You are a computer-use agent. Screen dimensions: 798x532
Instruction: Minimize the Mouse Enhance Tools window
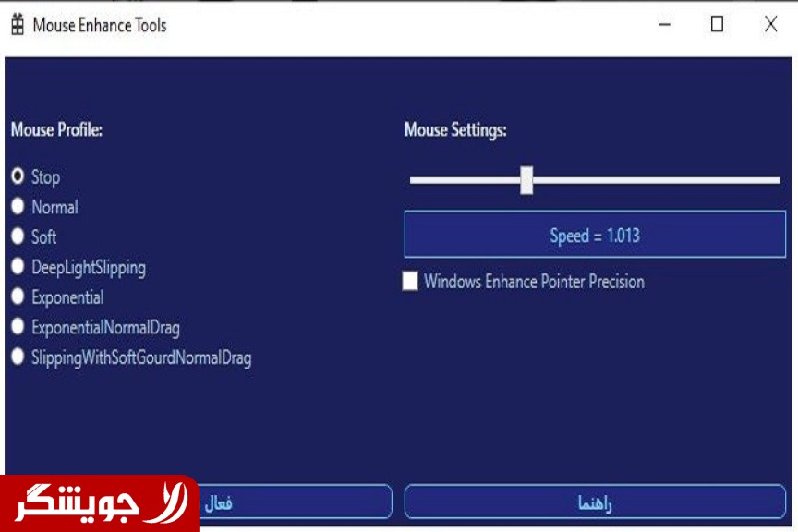tap(664, 24)
